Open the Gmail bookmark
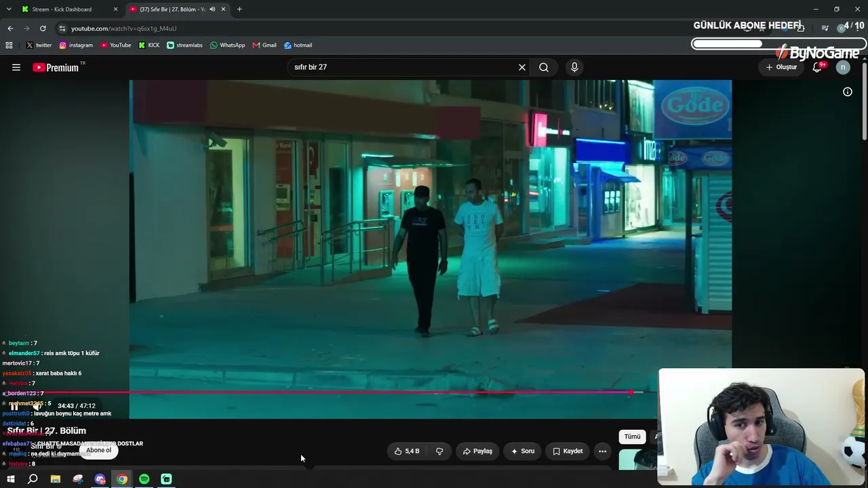Viewport: 868px width, 488px height. point(264,45)
